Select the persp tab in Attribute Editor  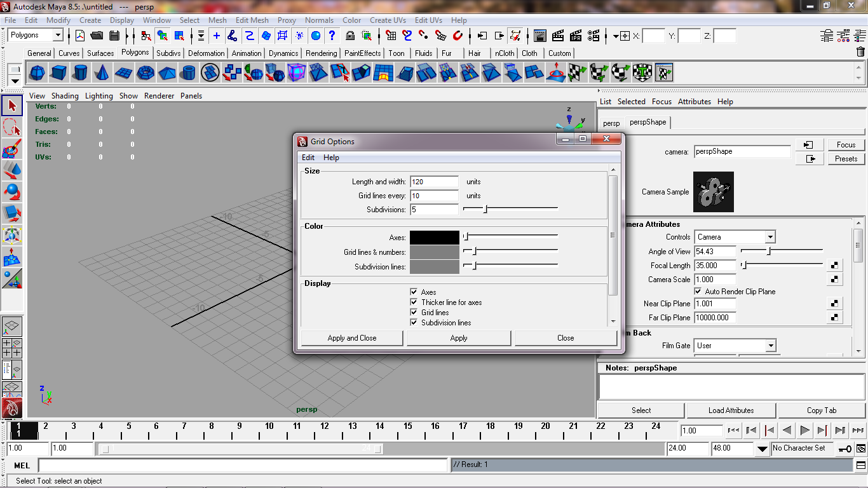pyautogui.click(x=611, y=123)
